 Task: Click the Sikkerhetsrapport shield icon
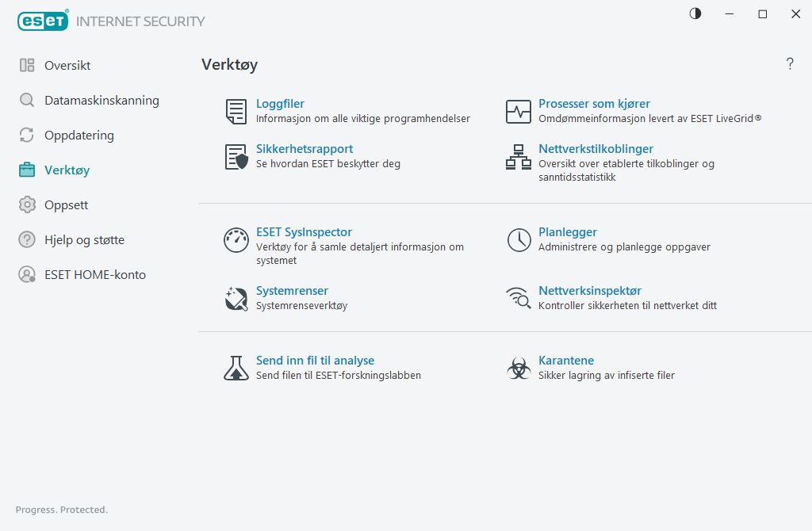pos(236,157)
